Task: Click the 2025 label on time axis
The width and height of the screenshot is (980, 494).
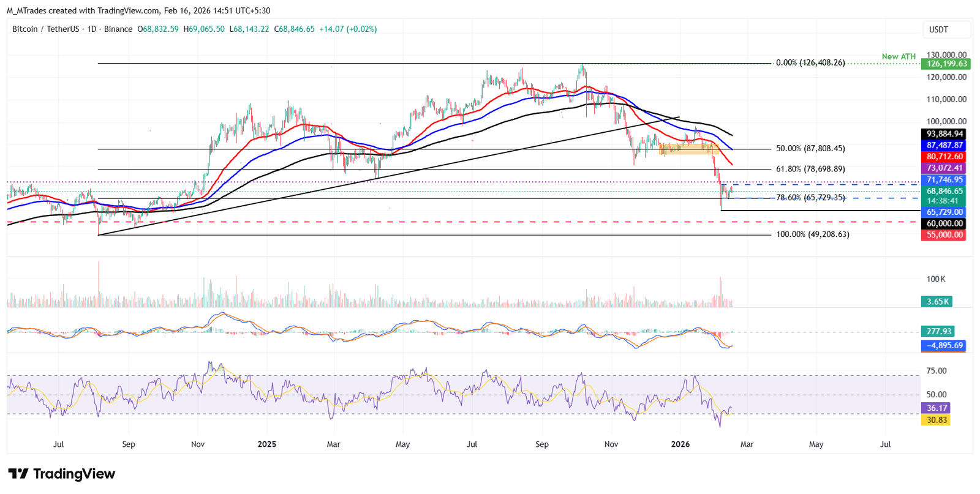Action: point(267,444)
